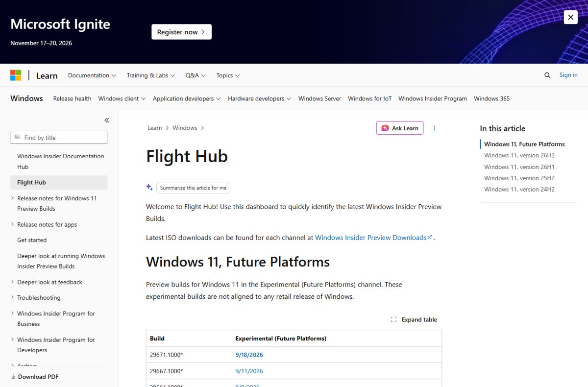Open the Topics dropdown menu
Screen dimensions: 588x387
228,75
